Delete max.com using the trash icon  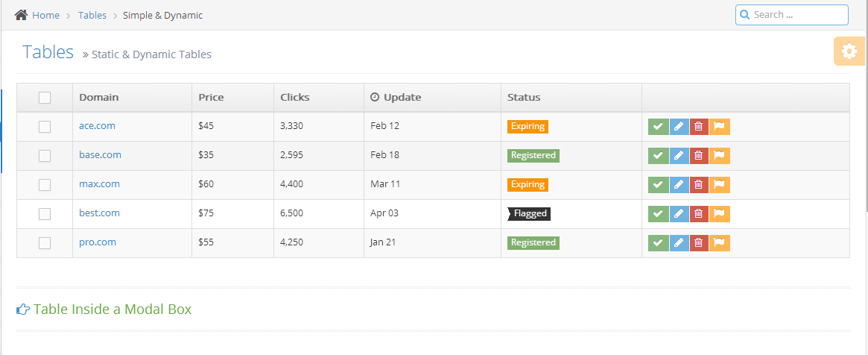[699, 185]
